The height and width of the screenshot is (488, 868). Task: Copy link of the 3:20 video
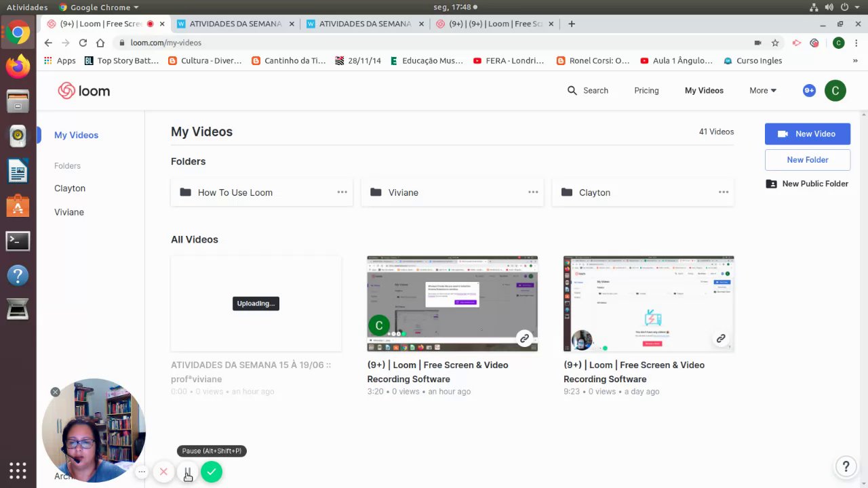pos(524,338)
